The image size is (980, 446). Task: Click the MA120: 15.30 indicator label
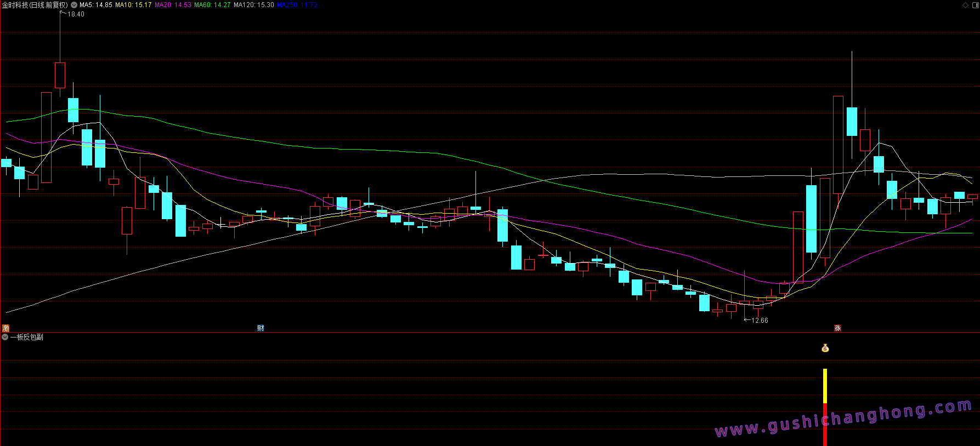[253, 5]
